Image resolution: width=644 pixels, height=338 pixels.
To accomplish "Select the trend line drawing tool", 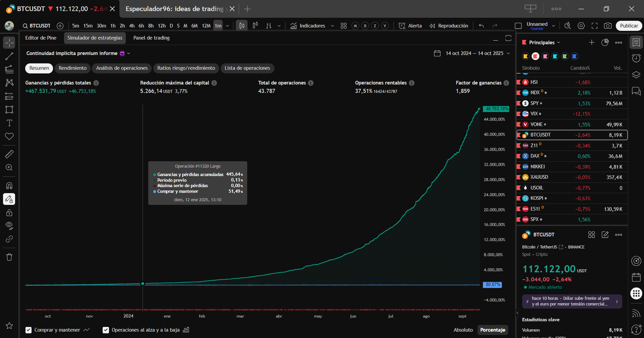I will tap(9, 56).
